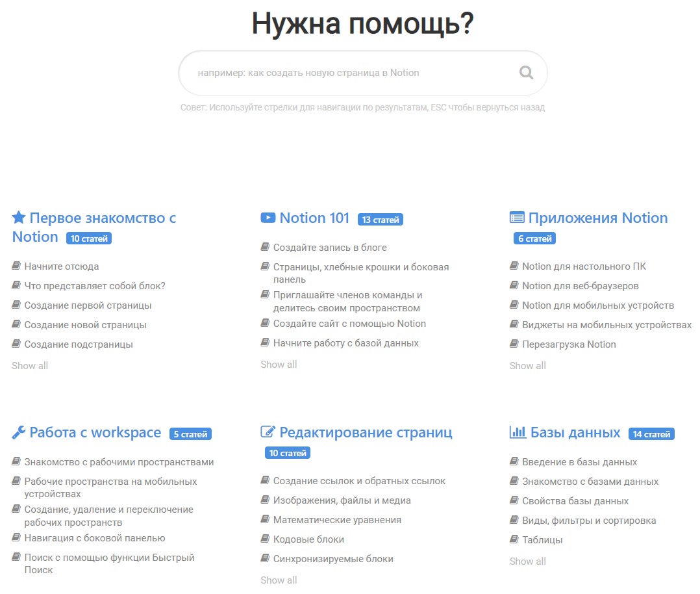Click book icon next to Введение в базы данных
This screenshot has width=700, height=594.
pyautogui.click(x=514, y=461)
